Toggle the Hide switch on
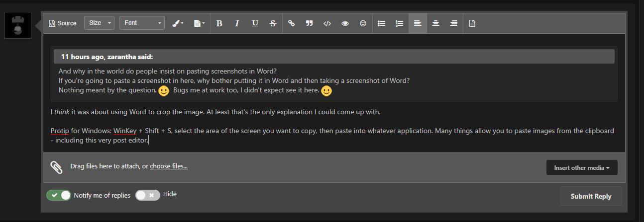This screenshot has height=222, width=644. (148, 195)
